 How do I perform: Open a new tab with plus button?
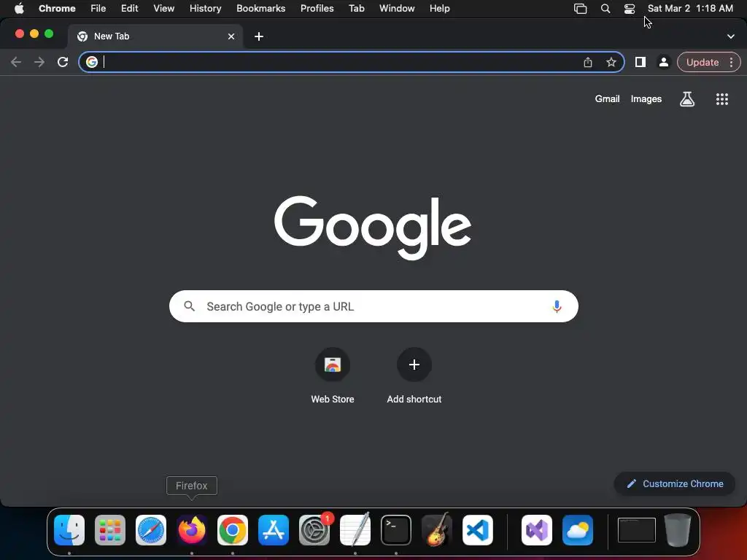259,36
